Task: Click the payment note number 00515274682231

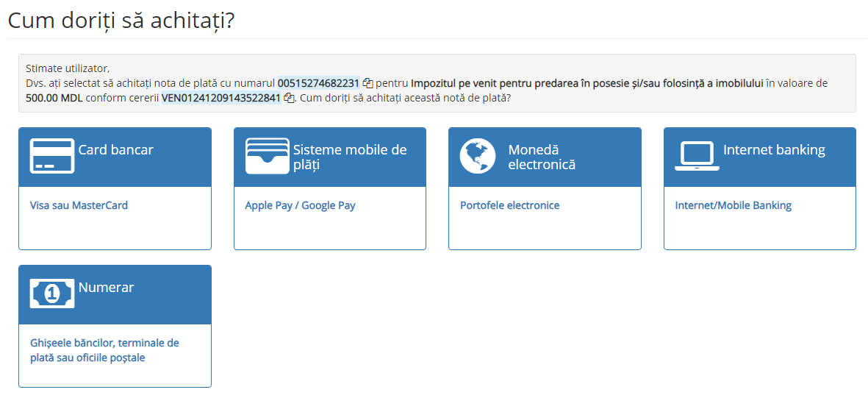Action: (x=319, y=84)
